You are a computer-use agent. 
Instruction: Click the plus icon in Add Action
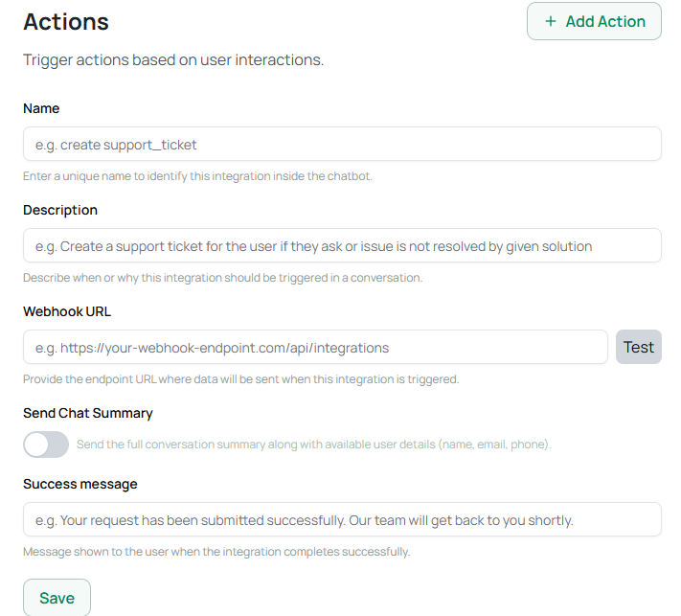550,21
